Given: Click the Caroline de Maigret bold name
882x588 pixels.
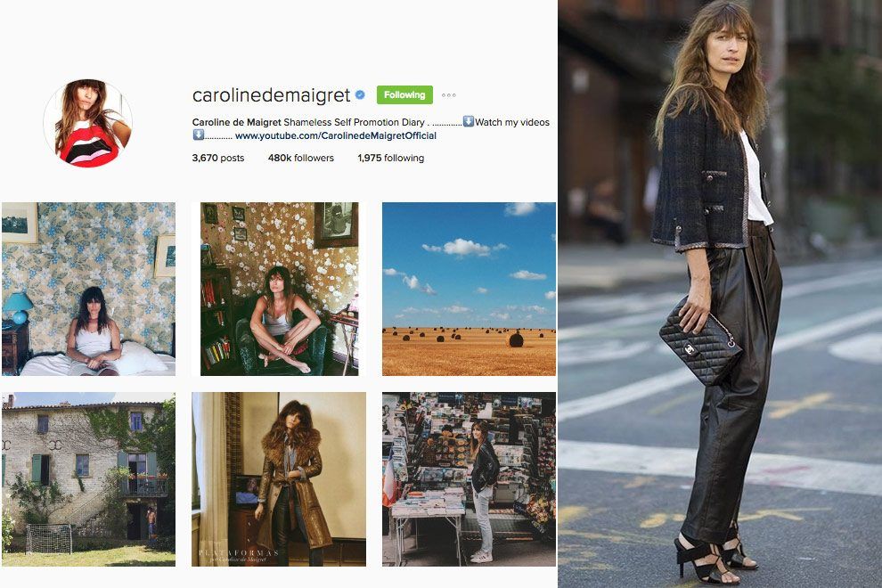Looking at the screenshot, I should (x=237, y=122).
